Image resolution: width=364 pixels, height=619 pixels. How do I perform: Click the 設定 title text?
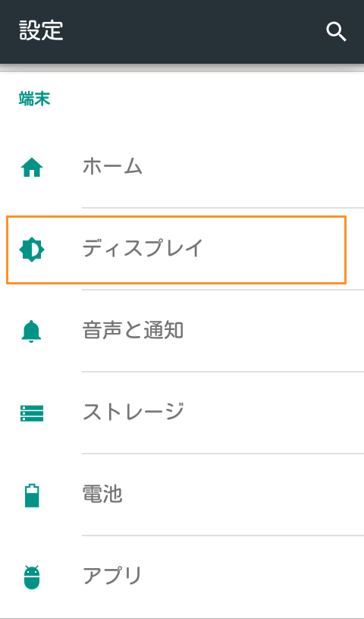coord(41,30)
